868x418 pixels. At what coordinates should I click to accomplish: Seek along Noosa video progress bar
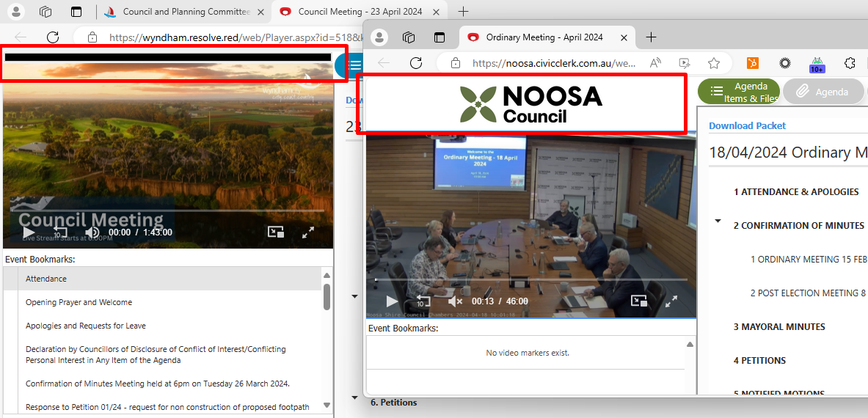(531, 280)
